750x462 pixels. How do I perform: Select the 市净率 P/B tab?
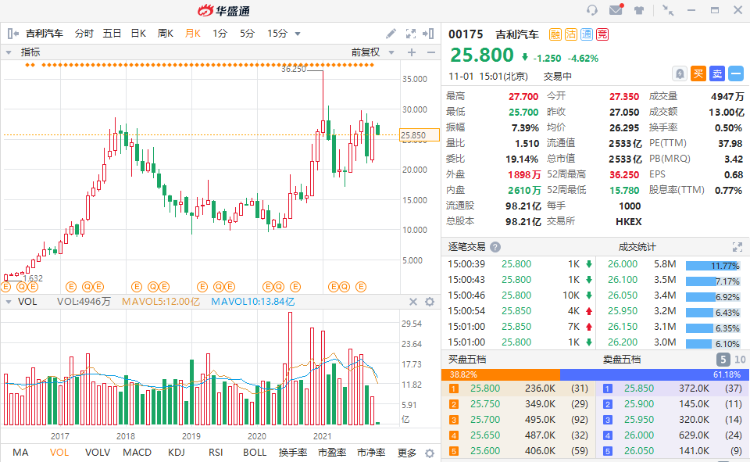point(371,452)
